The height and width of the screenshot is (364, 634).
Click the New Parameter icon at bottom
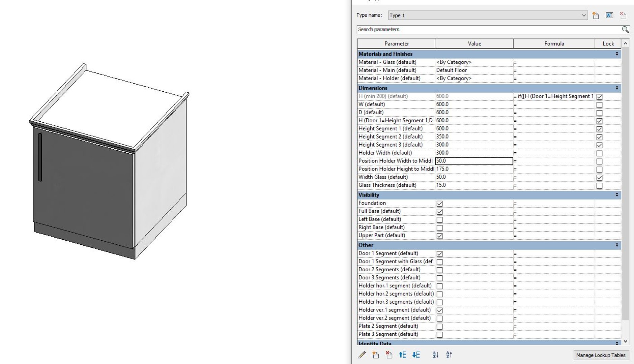[375, 355]
